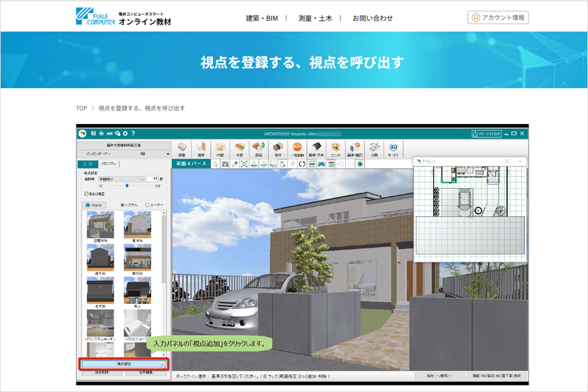Select the 全景 viewpoint thumbnail
This screenshot has height=392, width=588.
pyautogui.click(x=100, y=225)
